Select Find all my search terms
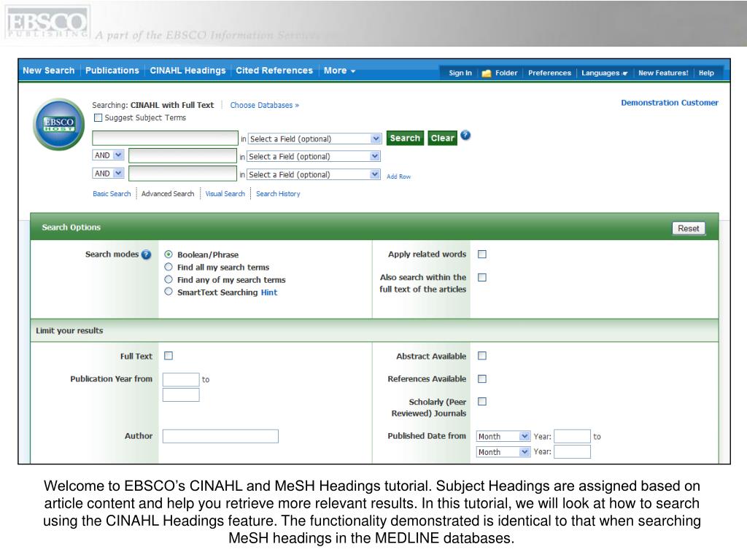 pyautogui.click(x=169, y=267)
